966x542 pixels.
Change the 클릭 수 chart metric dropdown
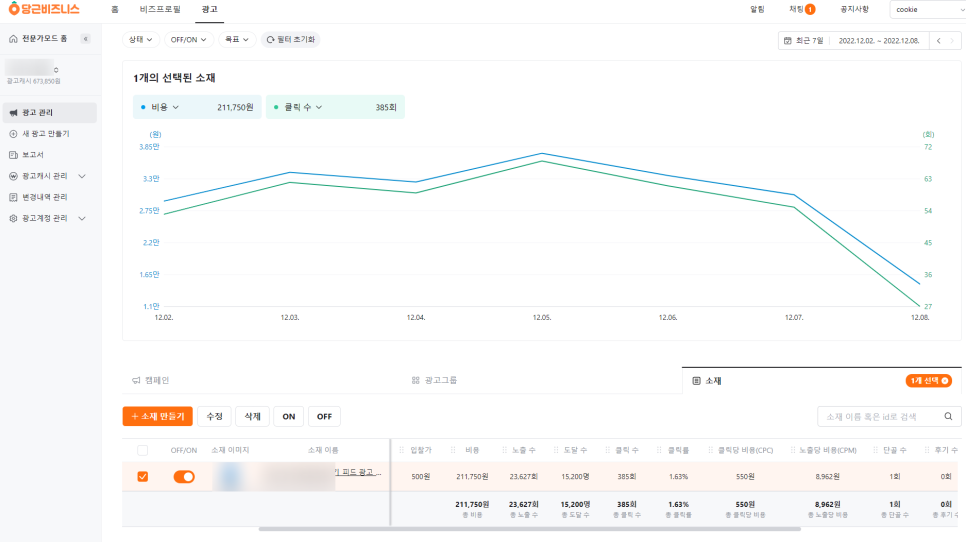[303, 107]
